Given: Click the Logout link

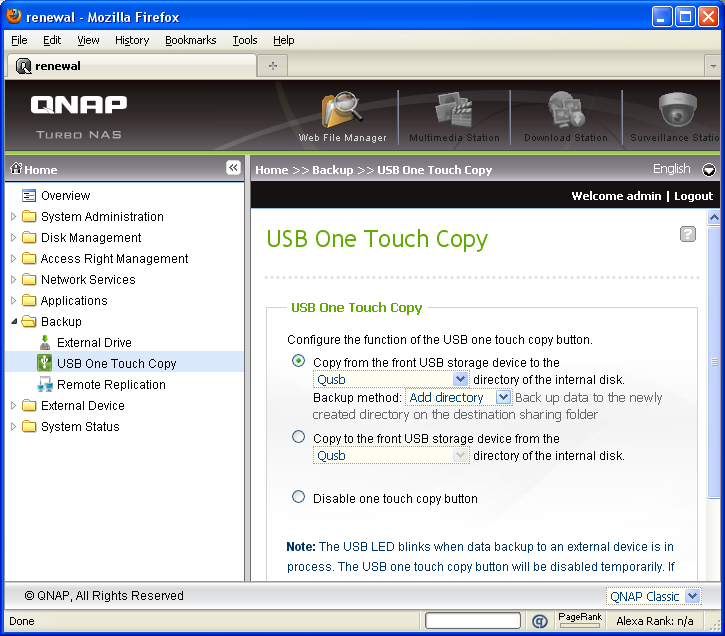Looking at the screenshot, I should click(693, 196).
